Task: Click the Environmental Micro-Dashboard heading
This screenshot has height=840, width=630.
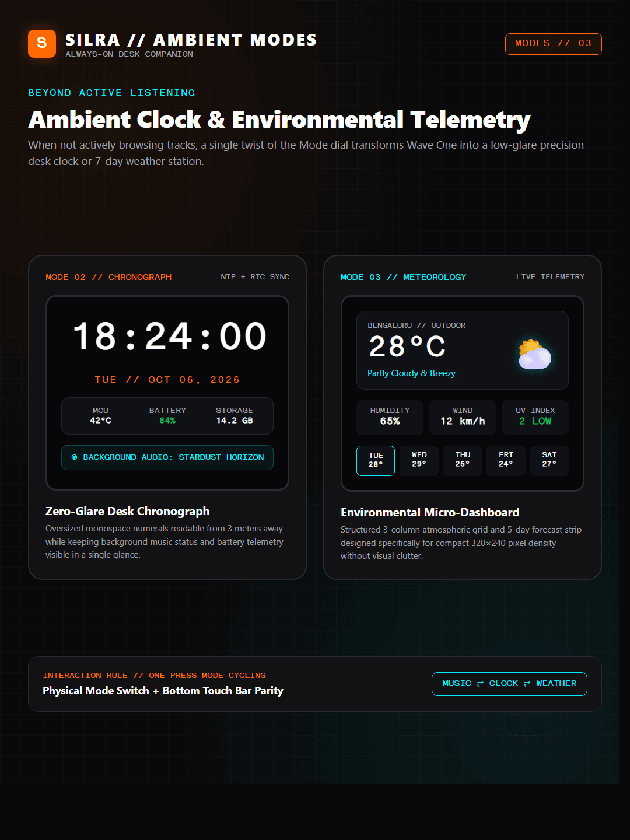Action: [430, 512]
